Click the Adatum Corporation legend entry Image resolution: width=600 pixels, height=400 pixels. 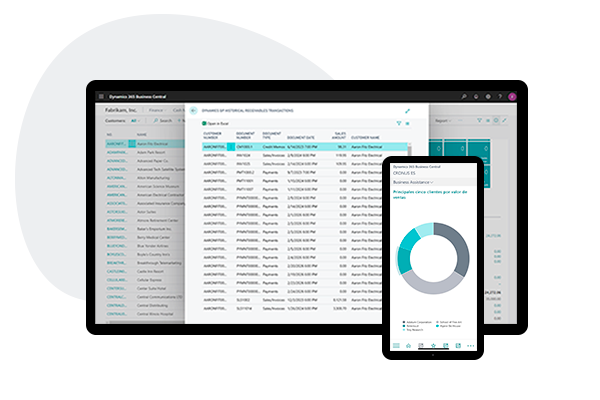(417, 322)
